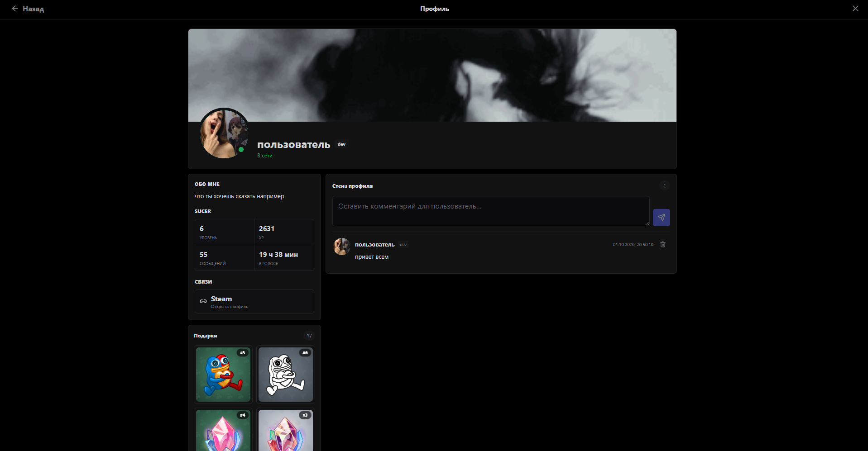Click the 'СВЯЗИ' section heading
This screenshot has height=451, width=868.
pyautogui.click(x=203, y=282)
